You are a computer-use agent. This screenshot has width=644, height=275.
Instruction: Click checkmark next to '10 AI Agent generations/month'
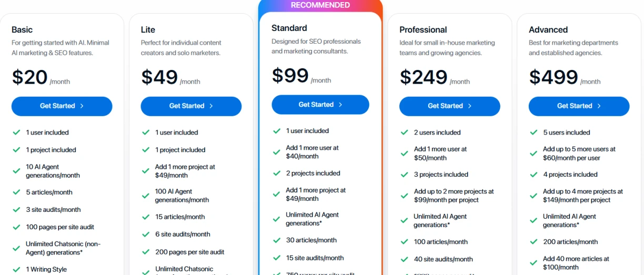pyautogui.click(x=16, y=171)
